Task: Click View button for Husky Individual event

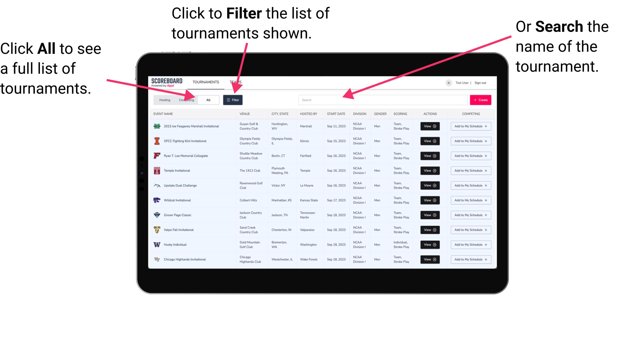Action: [x=430, y=245]
